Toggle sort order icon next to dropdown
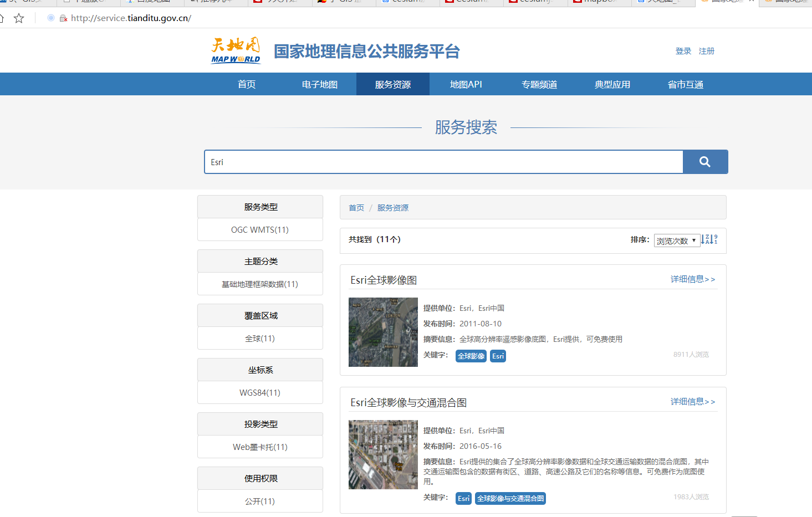The width and height of the screenshot is (812, 517). coord(709,239)
